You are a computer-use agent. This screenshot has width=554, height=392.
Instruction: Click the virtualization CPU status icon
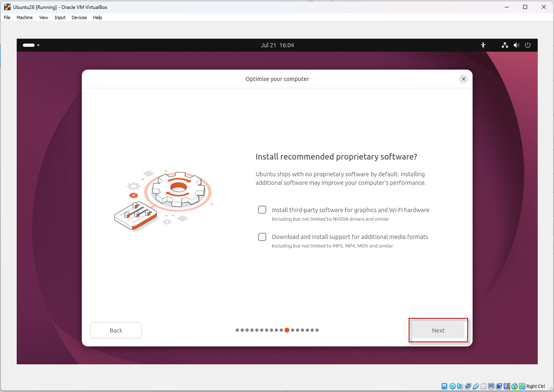point(507,386)
